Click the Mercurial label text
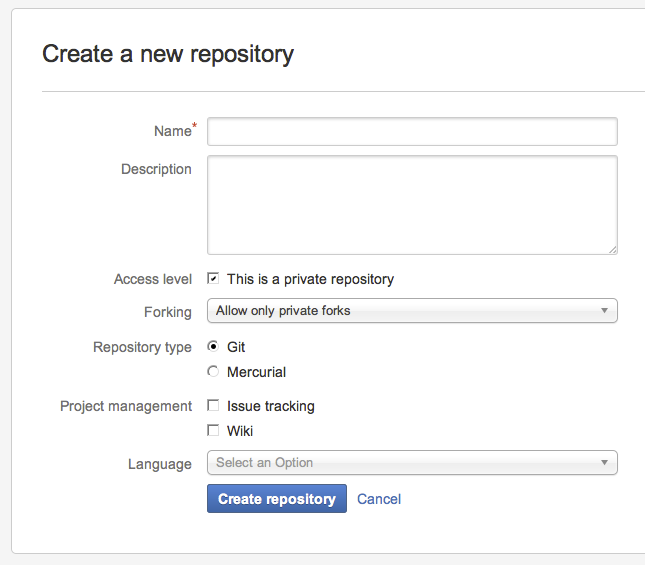Image resolution: width=645 pixels, height=565 pixels. (256, 372)
